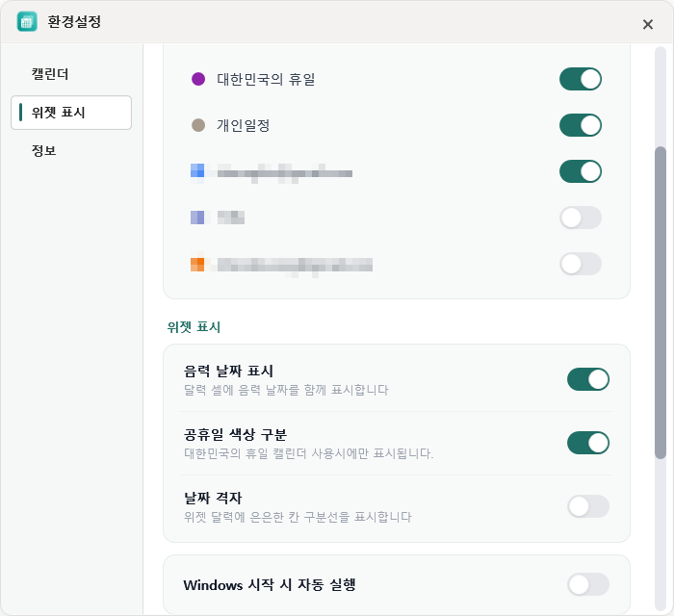Click '달력 셀에 음력 날짜를 함께 표시합니다' description

286,390
